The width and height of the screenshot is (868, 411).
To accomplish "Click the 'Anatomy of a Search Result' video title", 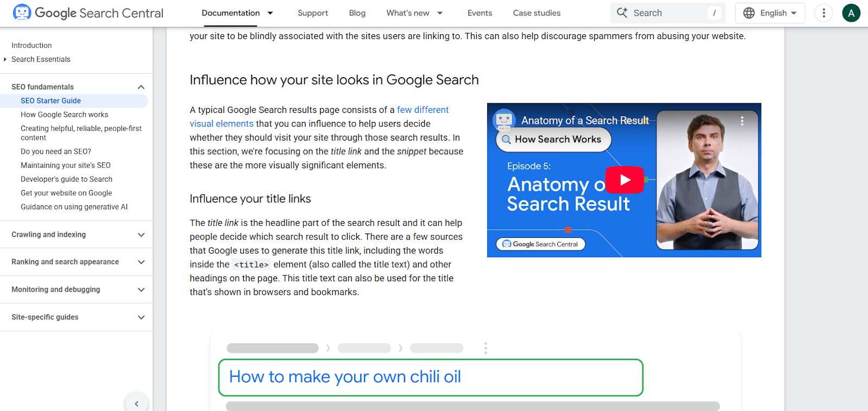I will pyautogui.click(x=585, y=121).
